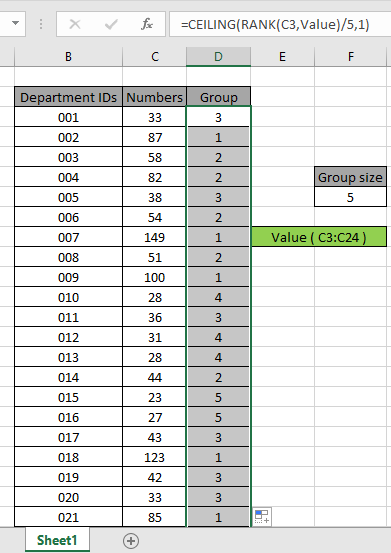This screenshot has width=391, height=553.
Task: Click the Numbers cell with 38
Action: point(154,197)
